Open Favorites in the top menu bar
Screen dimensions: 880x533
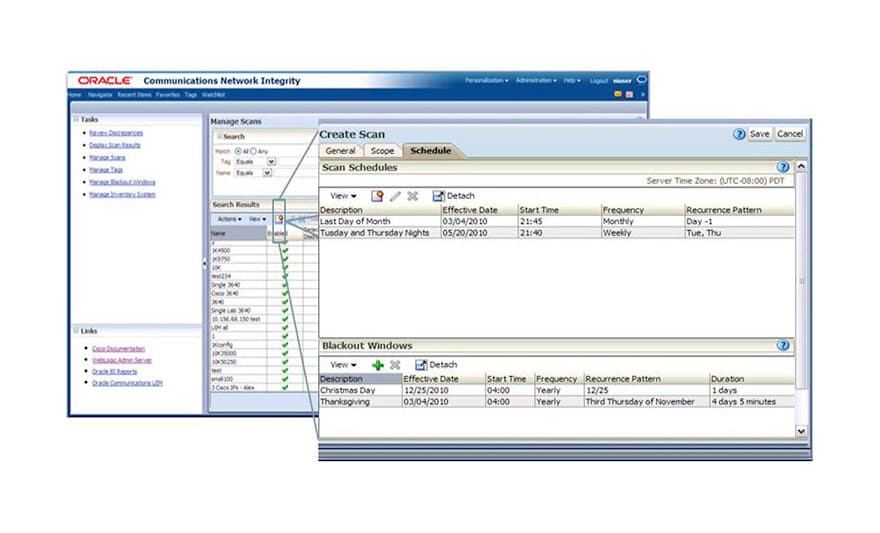pyautogui.click(x=168, y=95)
